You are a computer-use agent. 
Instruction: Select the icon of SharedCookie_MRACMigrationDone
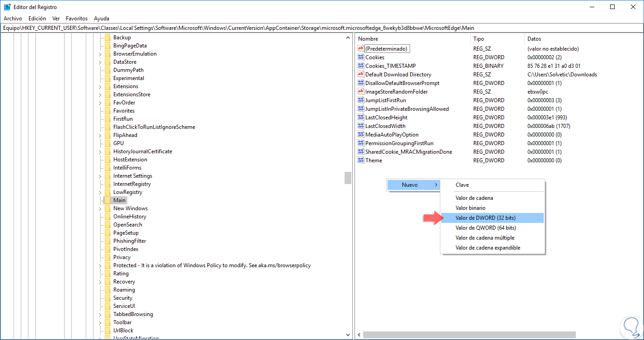360,151
